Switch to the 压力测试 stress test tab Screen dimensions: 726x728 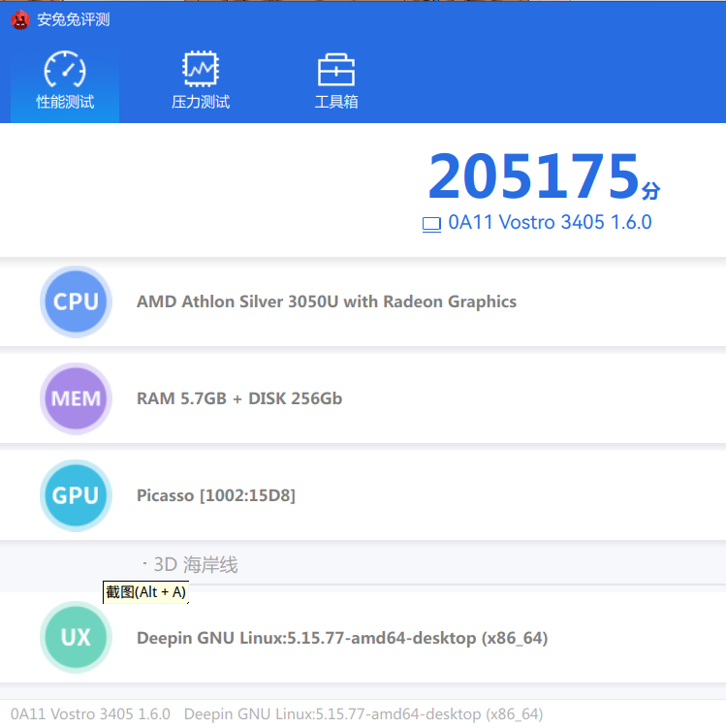click(201, 81)
